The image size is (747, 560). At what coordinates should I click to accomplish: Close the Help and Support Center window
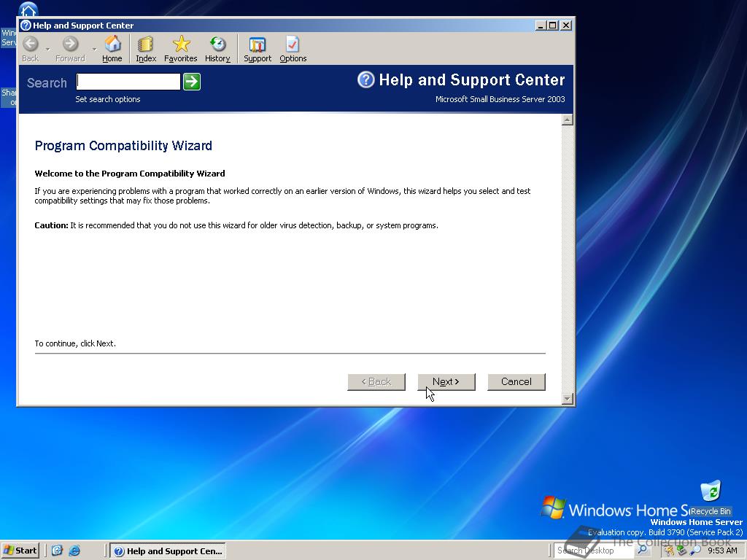566,26
